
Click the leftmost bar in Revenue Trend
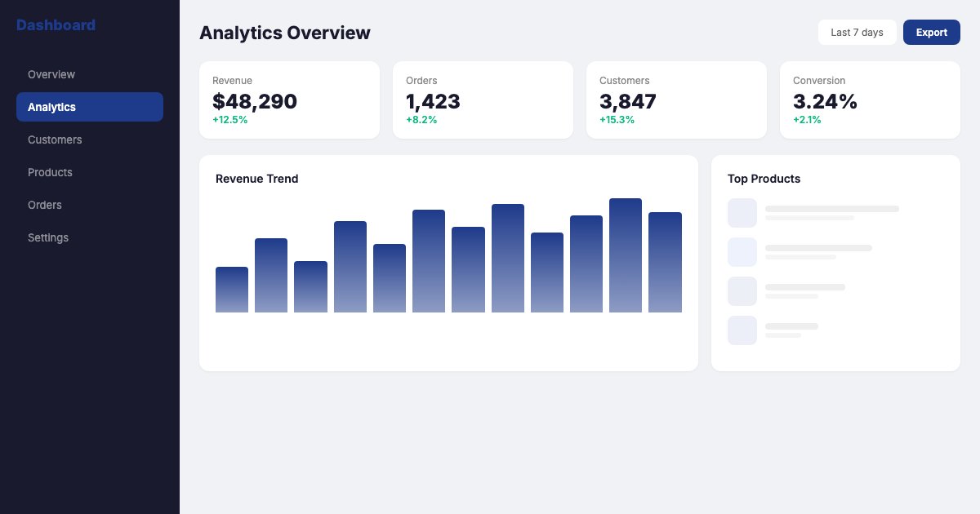tap(232, 290)
